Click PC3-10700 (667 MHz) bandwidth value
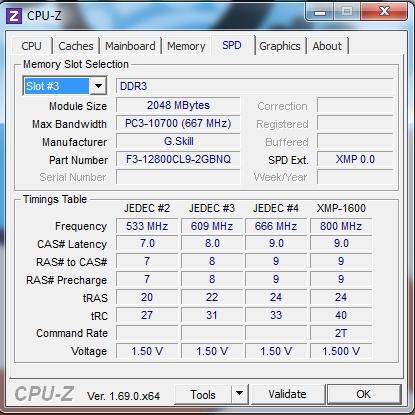Image resolution: width=415 pixels, height=415 pixels. (x=178, y=123)
